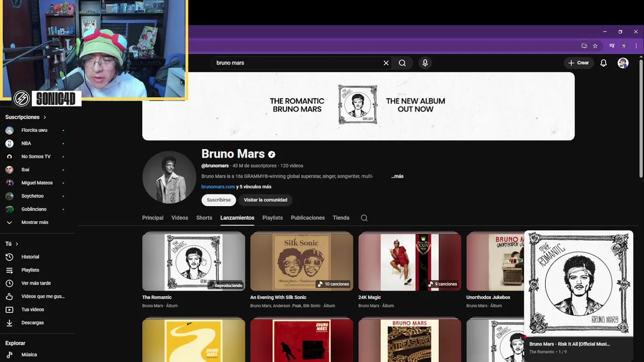Open the miniplayer Risk It All video

click(x=579, y=284)
